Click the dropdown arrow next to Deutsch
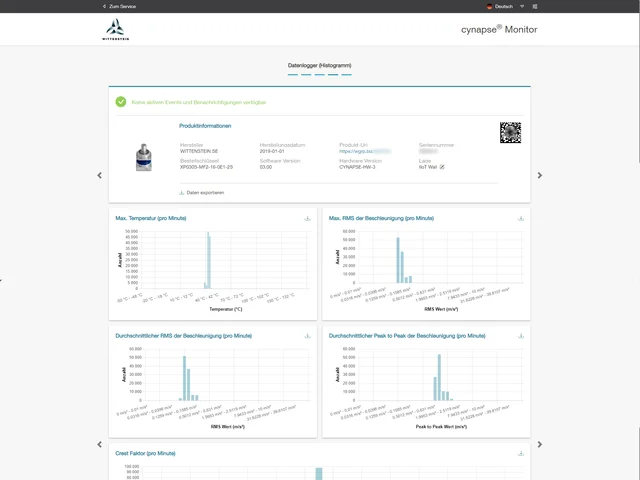640x480 pixels. pos(521,6)
